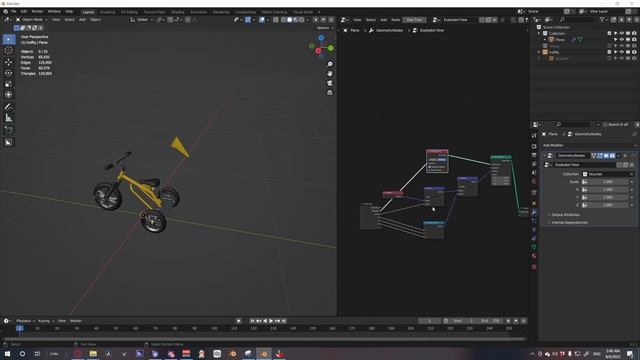Disable traffiq collection render camera icon
The width and height of the screenshot is (640, 360).
click(x=634, y=52)
